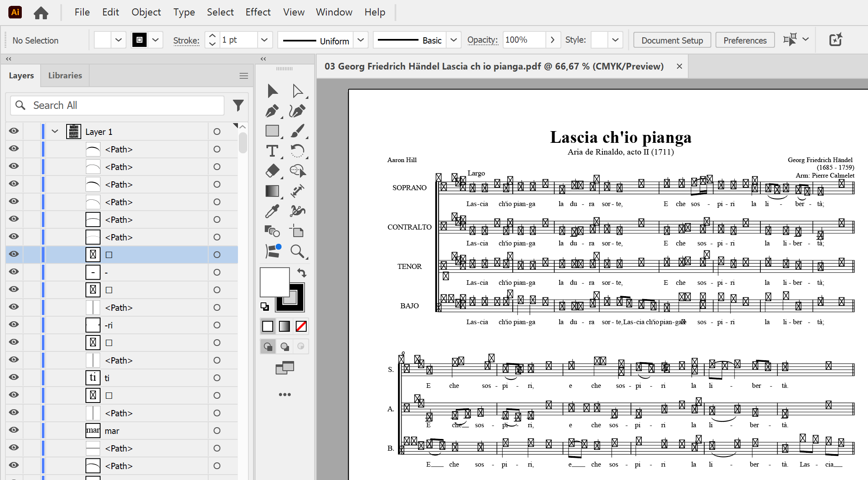Change screen mode icon
This screenshot has height=480, width=868.
(285, 368)
